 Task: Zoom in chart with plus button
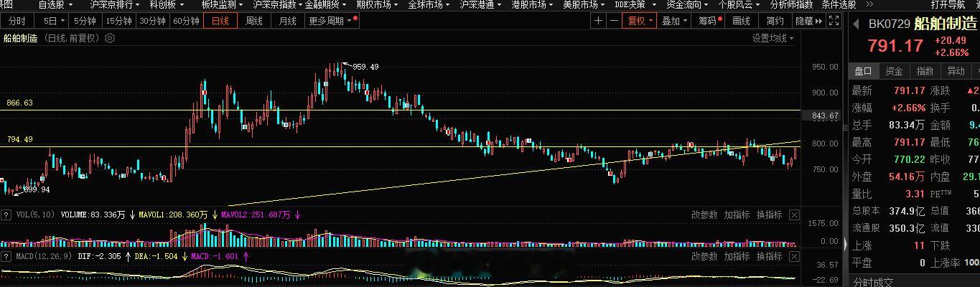coord(598,21)
